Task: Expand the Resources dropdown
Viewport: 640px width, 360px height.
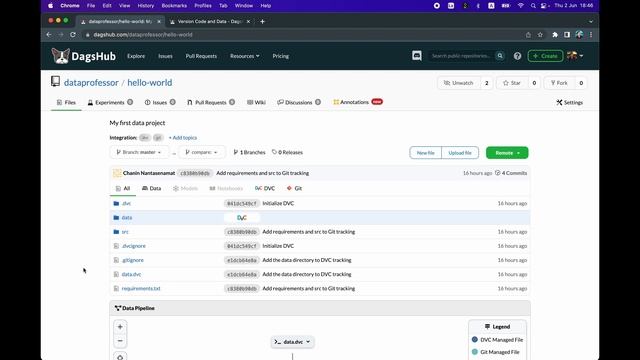Action: pos(244,56)
